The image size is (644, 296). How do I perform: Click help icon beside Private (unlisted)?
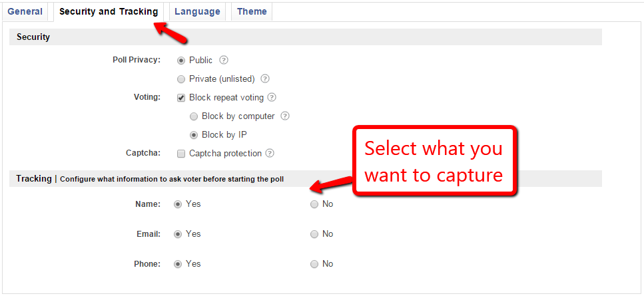[x=265, y=78]
